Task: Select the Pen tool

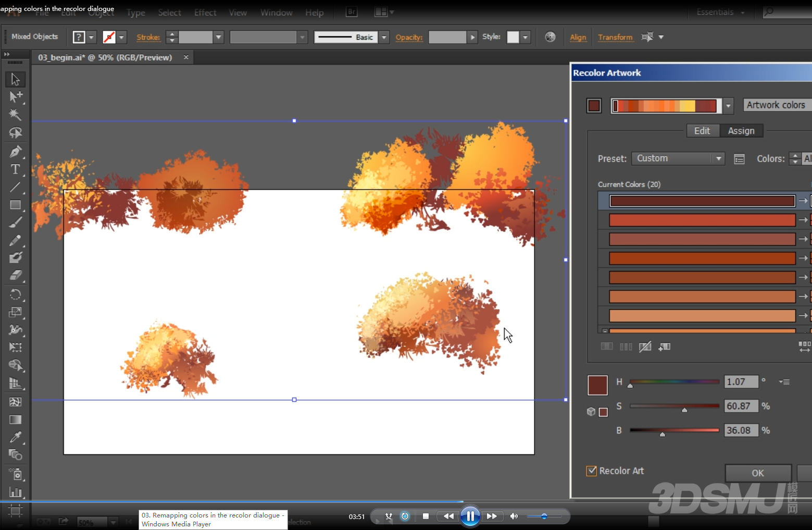Action: tap(15, 152)
